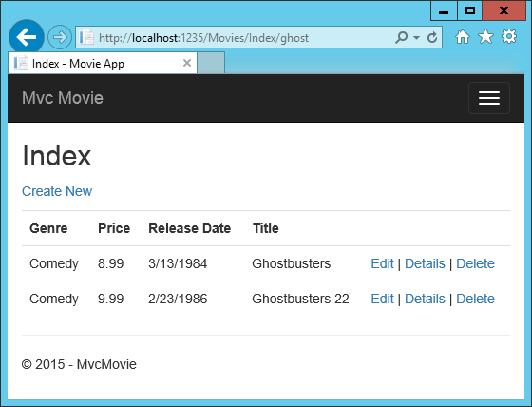This screenshot has width=532, height=407.
Task: Expand the address bar dropdown arrow
Action: [416, 37]
